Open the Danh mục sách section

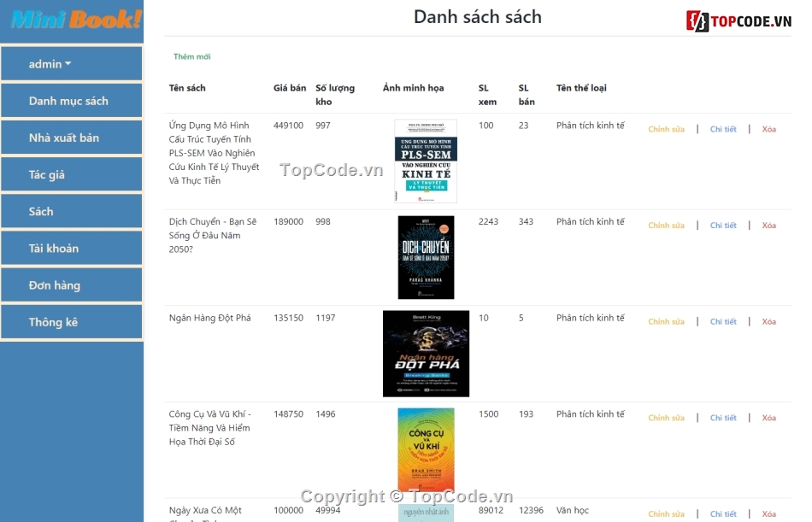click(72, 100)
